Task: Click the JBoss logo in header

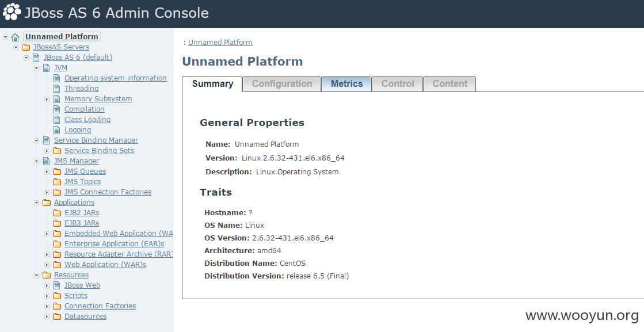Action: coord(12,12)
